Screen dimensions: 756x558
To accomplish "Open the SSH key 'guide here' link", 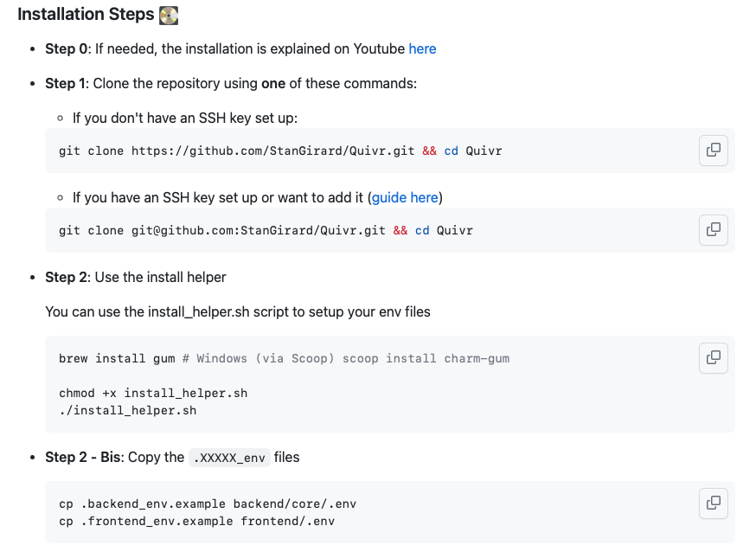I will point(406,197).
